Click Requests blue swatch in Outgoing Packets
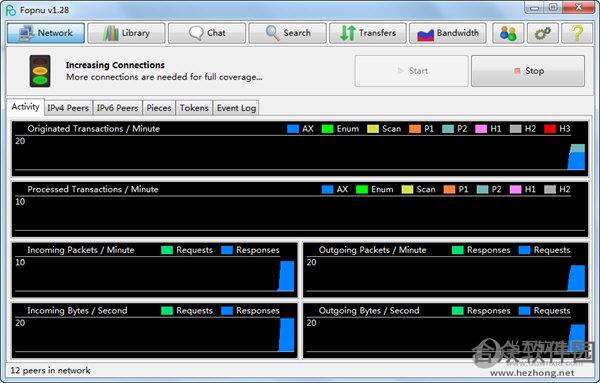This screenshot has height=383, width=600. [x=524, y=250]
